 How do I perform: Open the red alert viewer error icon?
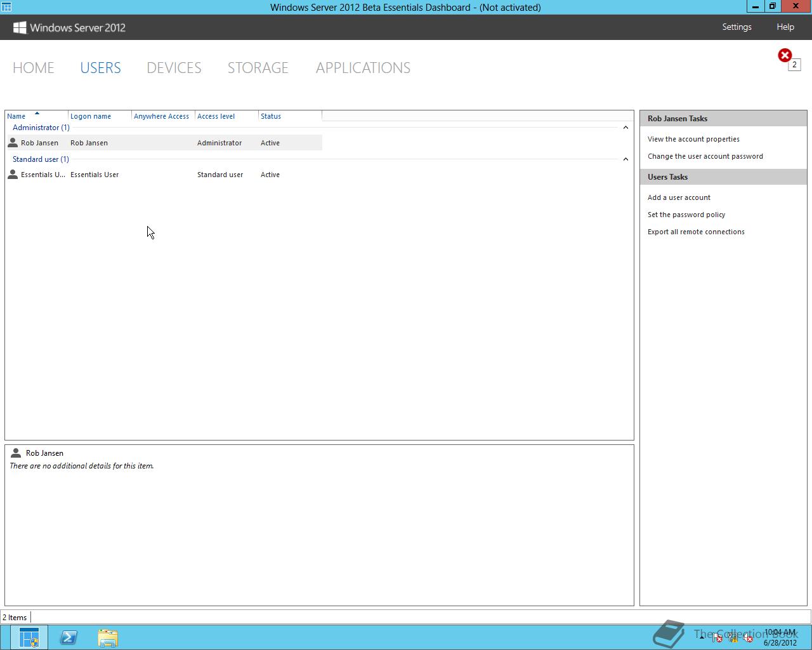click(785, 55)
